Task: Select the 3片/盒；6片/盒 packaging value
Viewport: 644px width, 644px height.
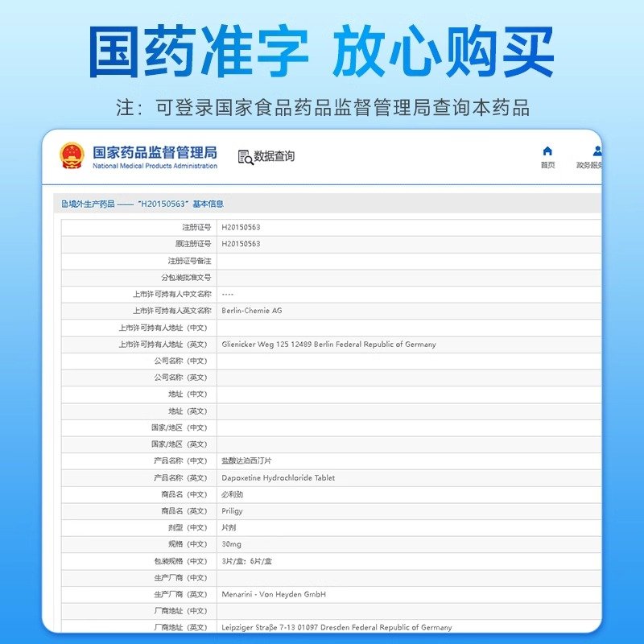Action: (246, 561)
